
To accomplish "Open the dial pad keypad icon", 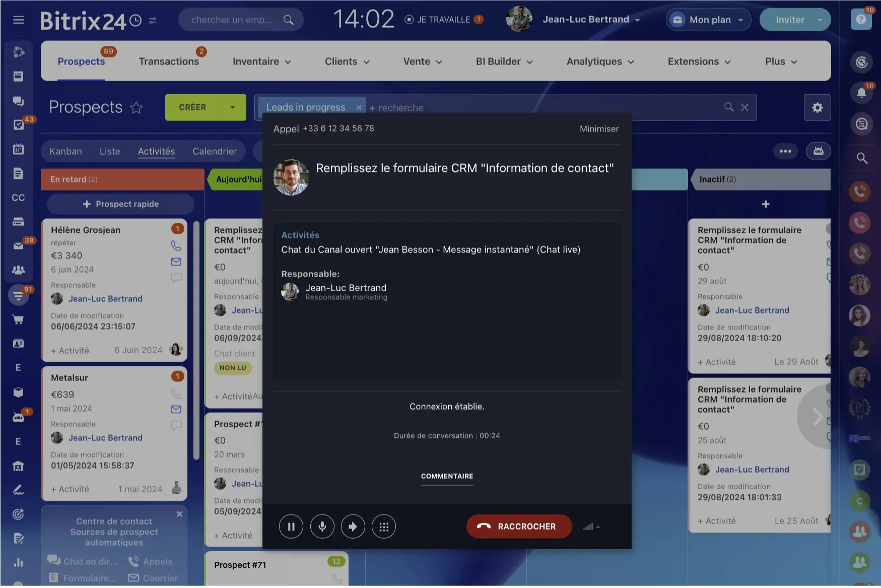I will pos(383,527).
